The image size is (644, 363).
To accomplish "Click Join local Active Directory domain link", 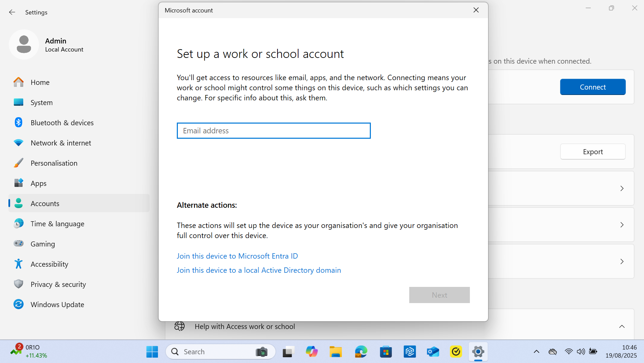I will click(x=259, y=270).
